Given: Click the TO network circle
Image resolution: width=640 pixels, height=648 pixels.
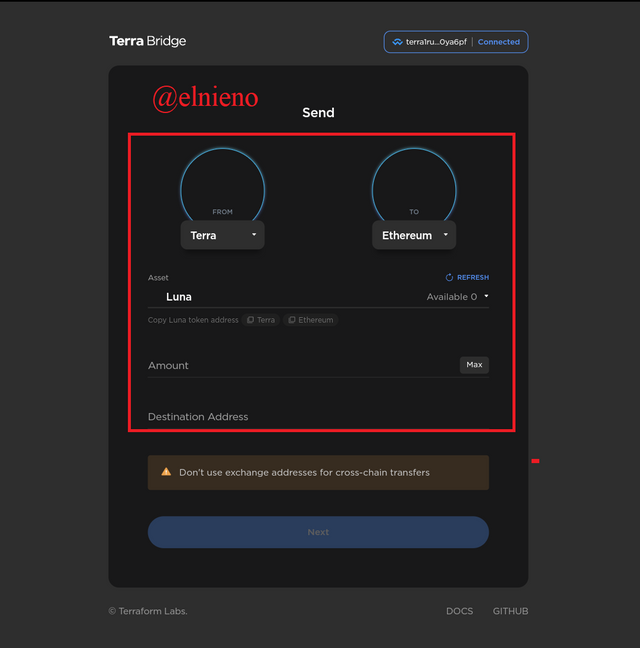Looking at the screenshot, I should pos(414,186).
